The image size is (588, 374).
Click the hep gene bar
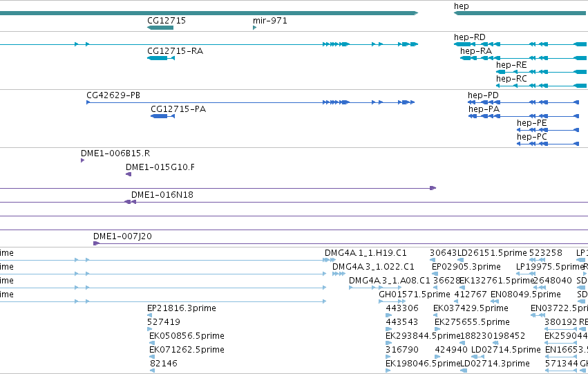(x=521, y=13)
